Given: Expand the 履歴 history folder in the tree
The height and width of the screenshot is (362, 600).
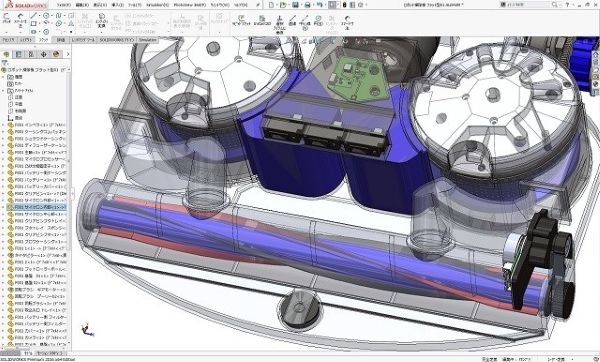Looking at the screenshot, I should pos(3,77).
